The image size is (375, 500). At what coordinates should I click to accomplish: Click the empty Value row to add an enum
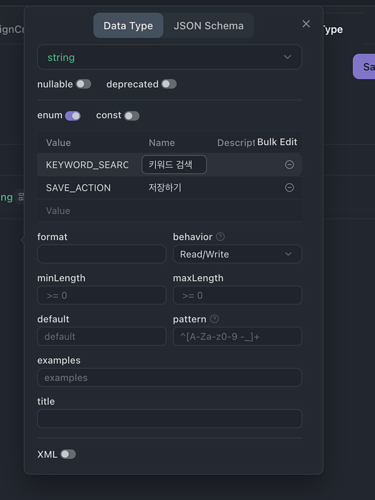[x=169, y=211]
